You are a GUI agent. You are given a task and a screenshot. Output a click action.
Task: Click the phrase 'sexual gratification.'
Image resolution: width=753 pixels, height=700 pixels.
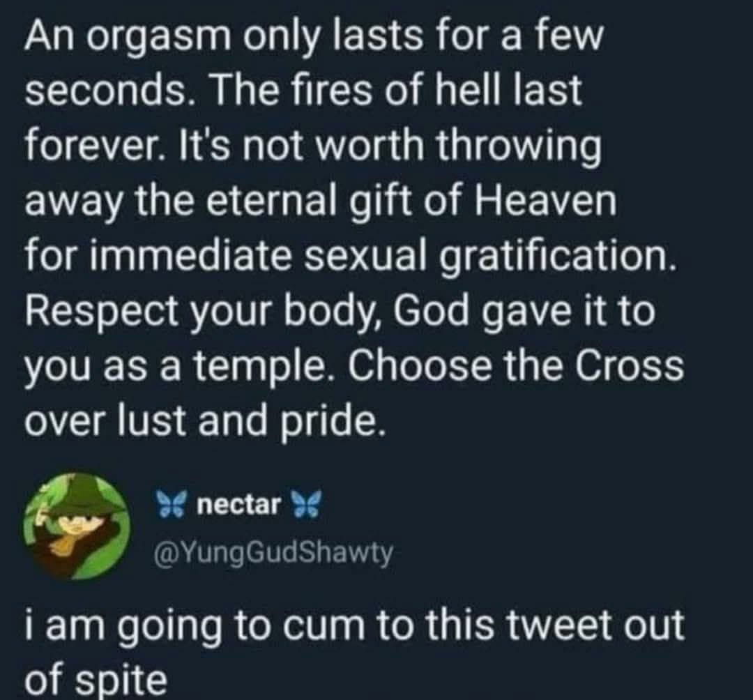coord(494,259)
